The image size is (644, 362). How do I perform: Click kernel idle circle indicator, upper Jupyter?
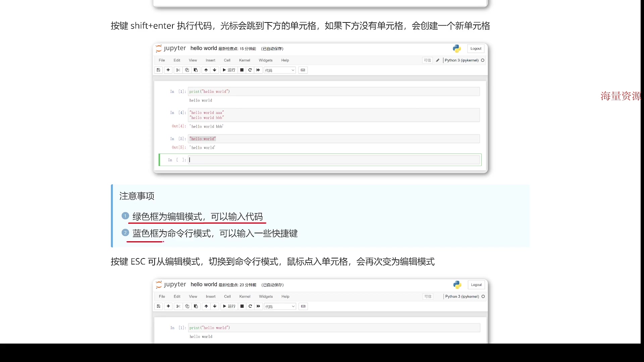[x=483, y=60]
